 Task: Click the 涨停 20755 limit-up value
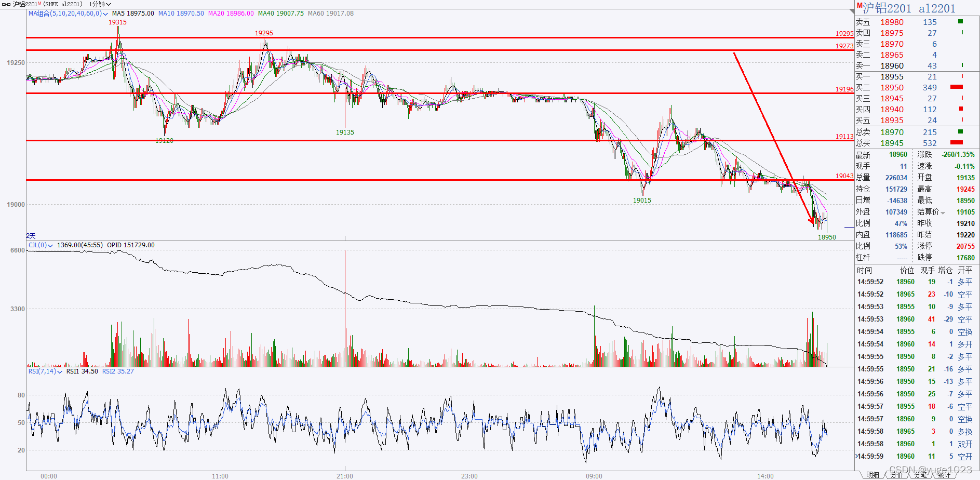[x=965, y=246]
